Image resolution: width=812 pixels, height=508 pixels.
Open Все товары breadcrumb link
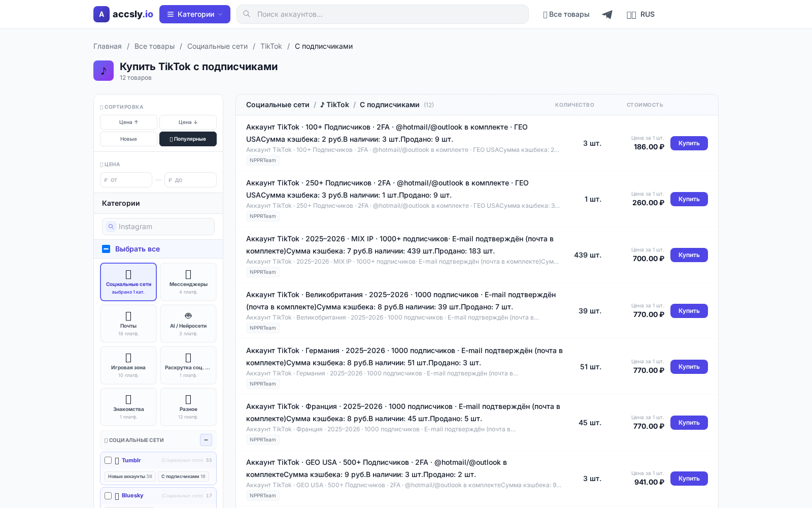[154, 46]
